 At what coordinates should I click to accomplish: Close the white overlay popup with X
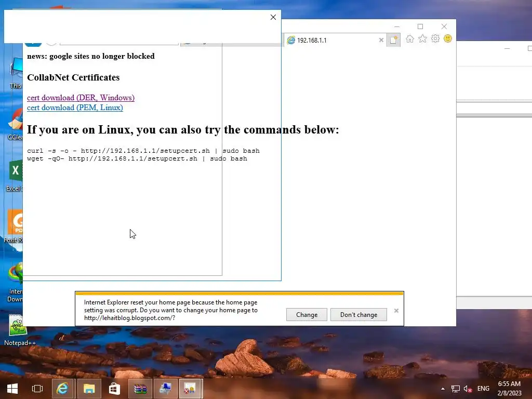pos(273,17)
